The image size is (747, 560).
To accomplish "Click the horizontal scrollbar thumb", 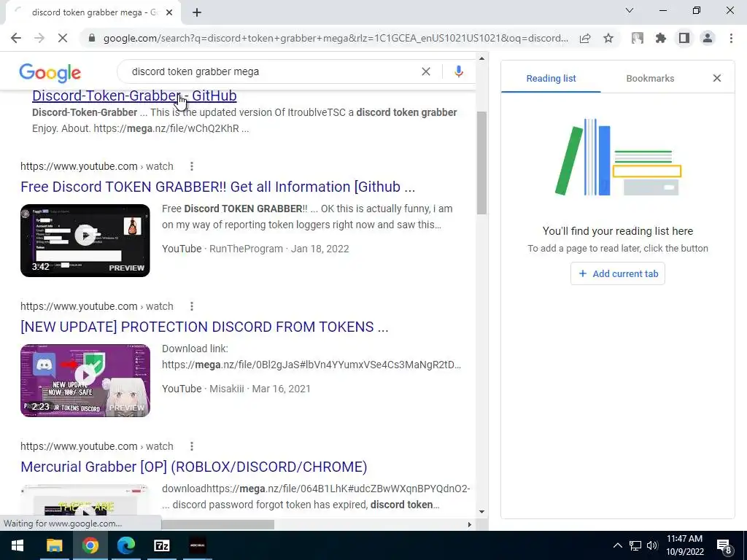I will (217, 524).
